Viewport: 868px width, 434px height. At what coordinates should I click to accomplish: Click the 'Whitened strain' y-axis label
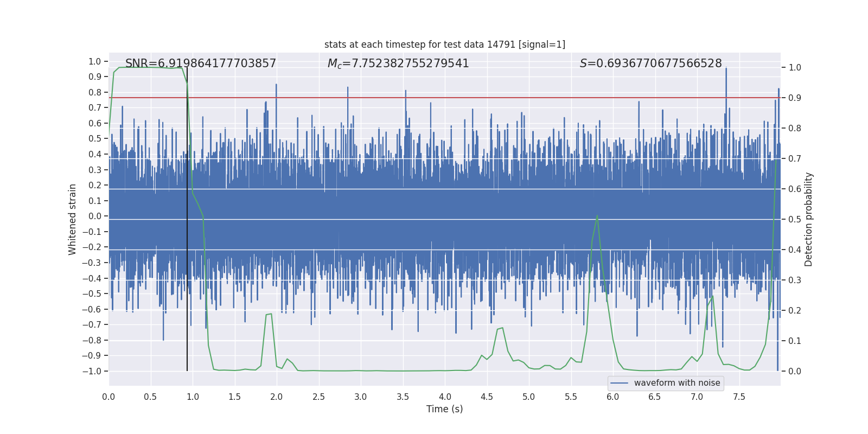click(73, 219)
